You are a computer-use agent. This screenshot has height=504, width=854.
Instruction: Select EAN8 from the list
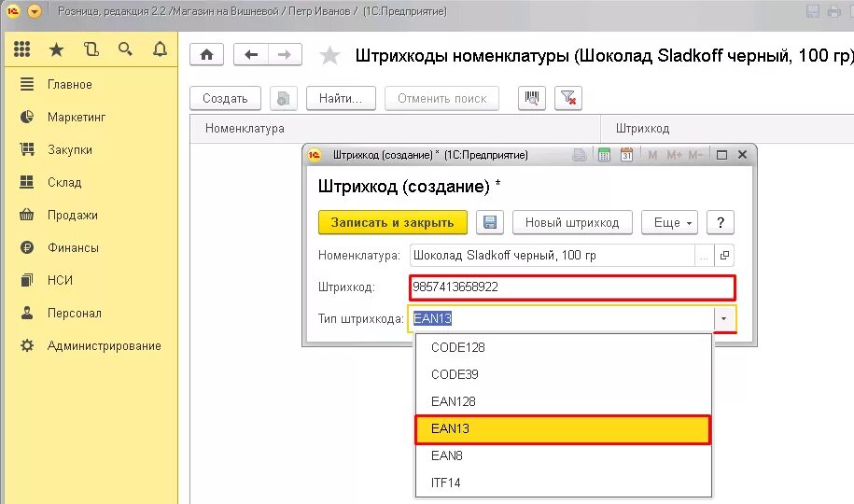pyautogui.click(x=563, y=455)
